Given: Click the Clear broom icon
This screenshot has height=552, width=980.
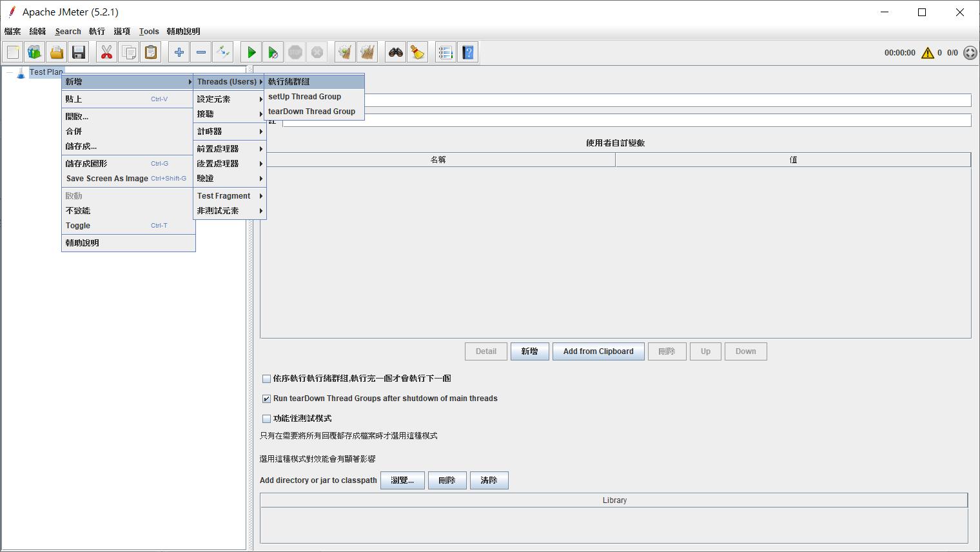Looking at the screenshot, I should tap(346, 52).
